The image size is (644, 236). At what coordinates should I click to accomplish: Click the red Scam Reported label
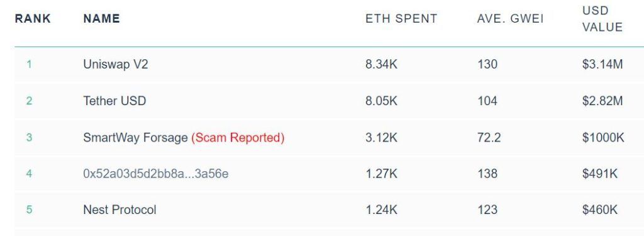(238, 137)
